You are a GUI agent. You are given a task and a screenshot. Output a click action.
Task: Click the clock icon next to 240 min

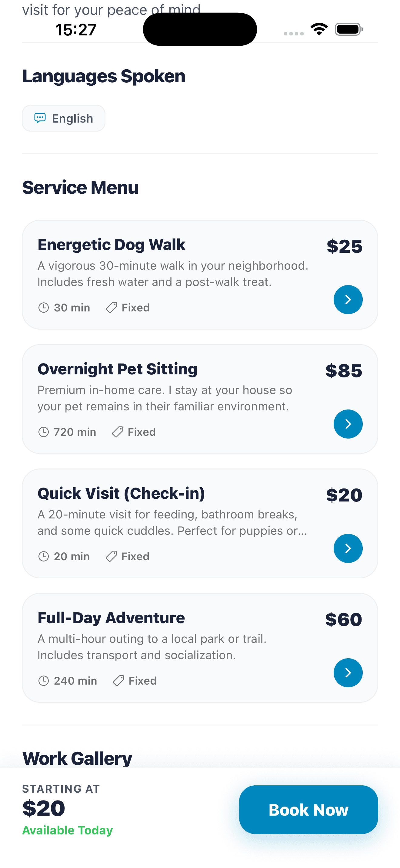pyautogui.click(x=44, y=681)
